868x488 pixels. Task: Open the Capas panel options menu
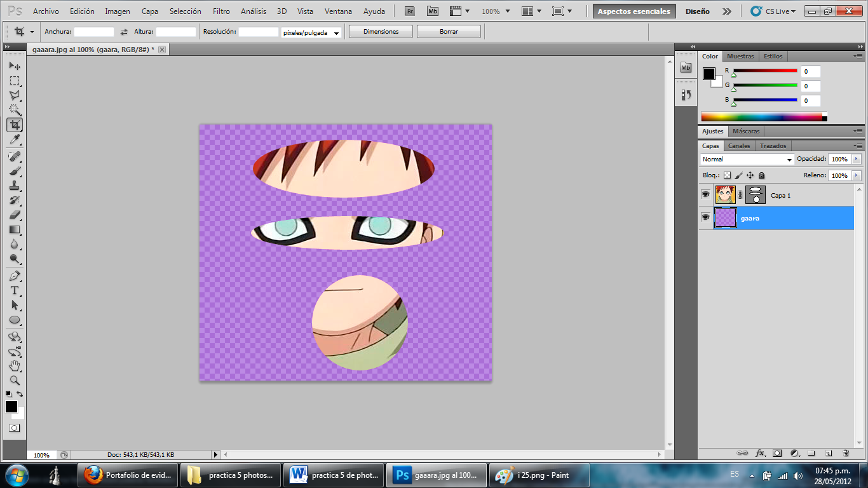pos(858,146)
